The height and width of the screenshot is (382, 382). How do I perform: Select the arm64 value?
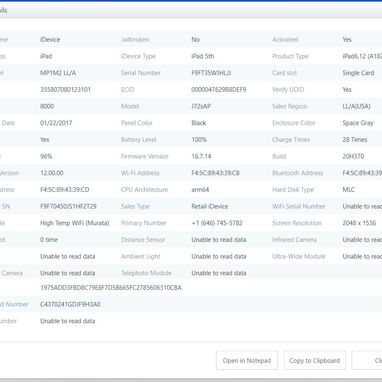point(200,189)
